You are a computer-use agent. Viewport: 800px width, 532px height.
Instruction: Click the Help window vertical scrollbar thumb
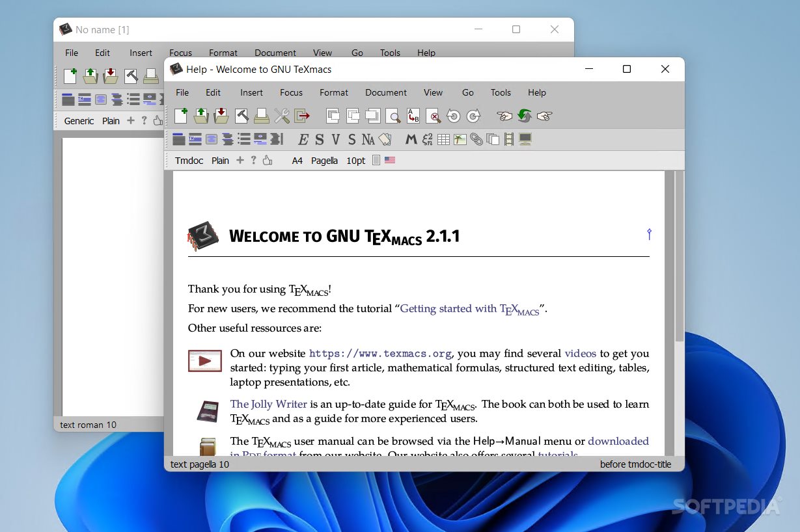pyautogui.click(x=679, y=257)
